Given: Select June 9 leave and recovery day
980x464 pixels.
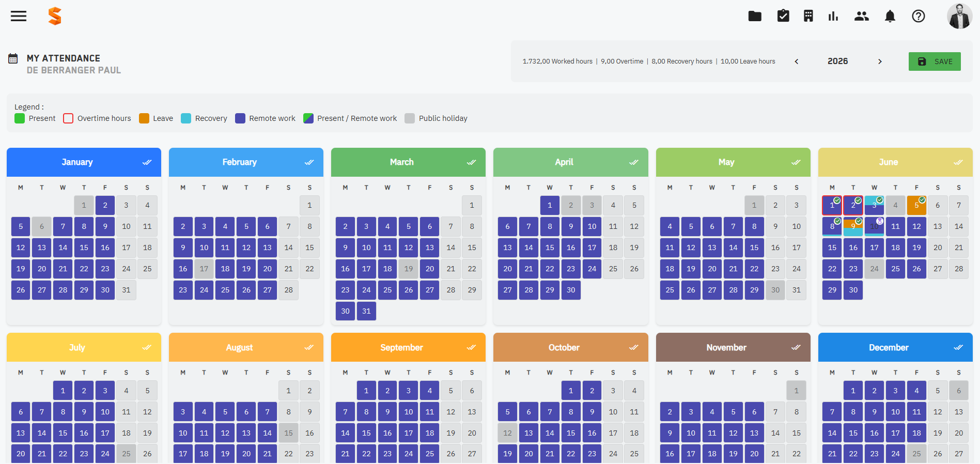Looking at the screenshot, I should tap(853, 227).
